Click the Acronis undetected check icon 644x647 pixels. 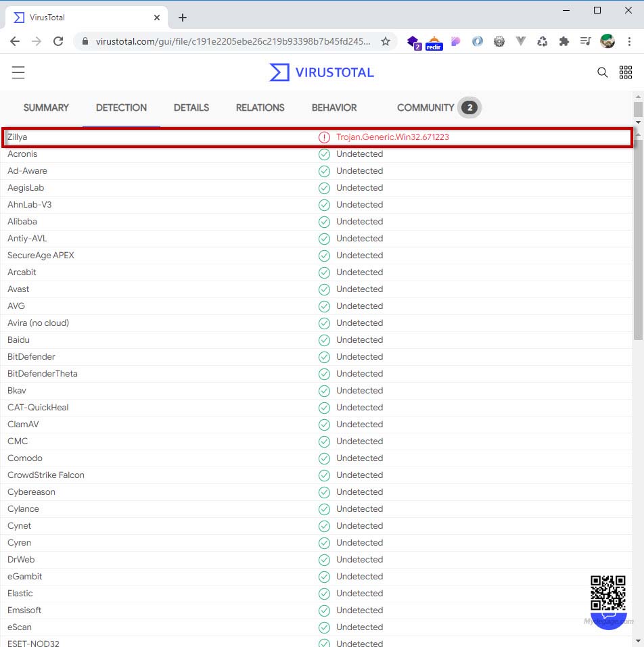coord(324,154)
